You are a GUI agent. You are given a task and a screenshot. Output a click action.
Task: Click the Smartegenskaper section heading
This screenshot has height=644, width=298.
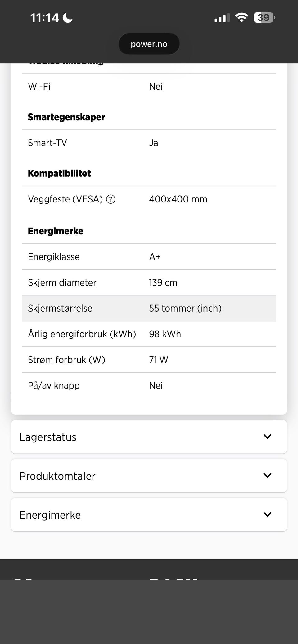pos(66,117)
